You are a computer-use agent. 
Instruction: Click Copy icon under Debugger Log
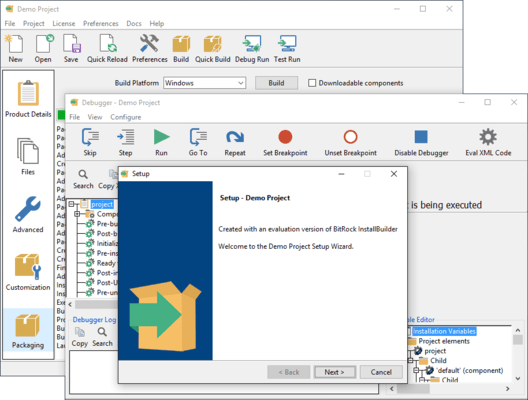(x=80, y=332)
